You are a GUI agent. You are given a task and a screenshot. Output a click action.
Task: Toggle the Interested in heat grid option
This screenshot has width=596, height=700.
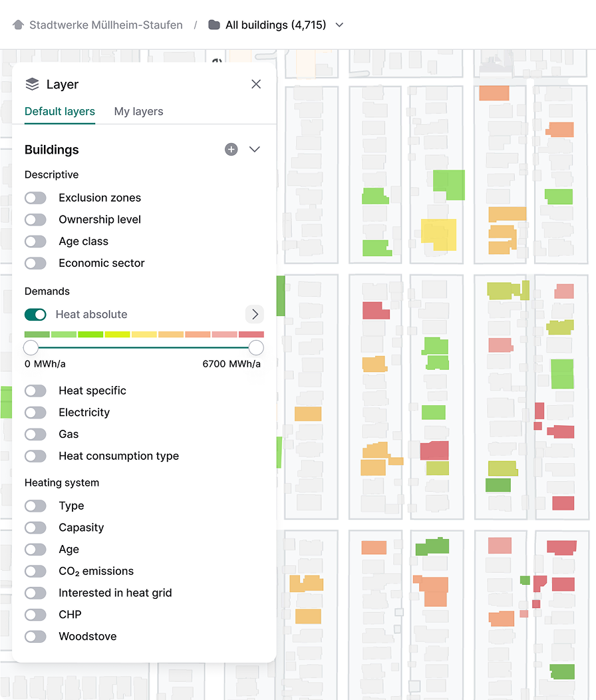(x=35, y=593)
